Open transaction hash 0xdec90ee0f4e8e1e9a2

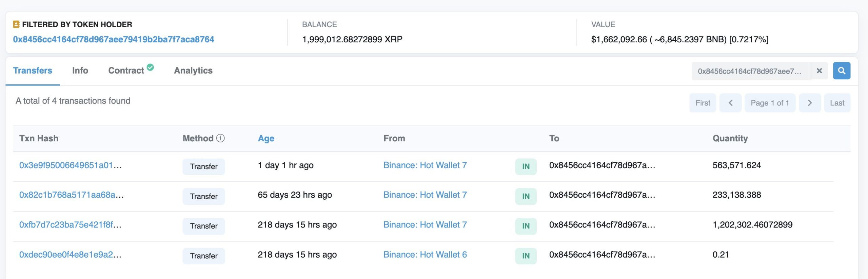pyautogui.click(x=70, y=255)
